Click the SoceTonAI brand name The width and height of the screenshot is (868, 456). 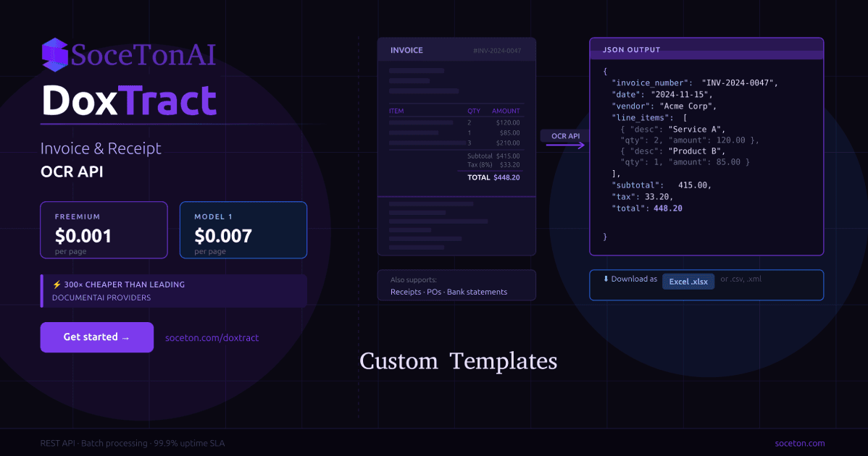tap(143, 55)
